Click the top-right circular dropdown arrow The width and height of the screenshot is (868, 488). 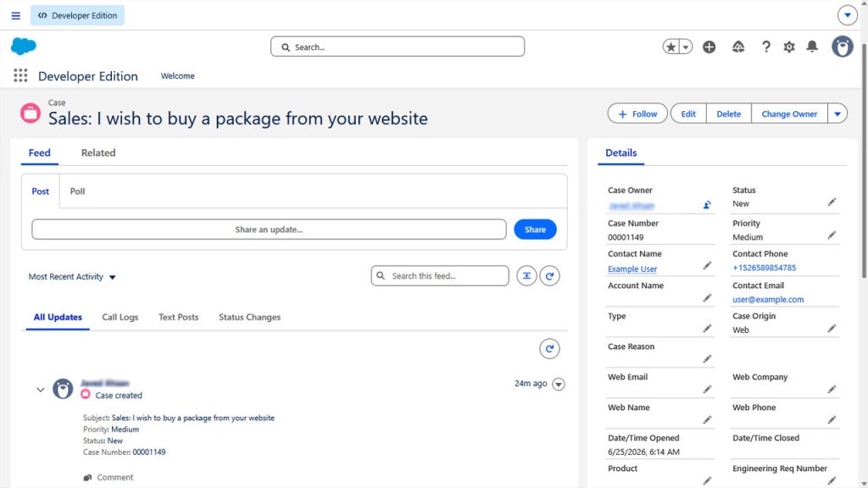pos(847,15)
